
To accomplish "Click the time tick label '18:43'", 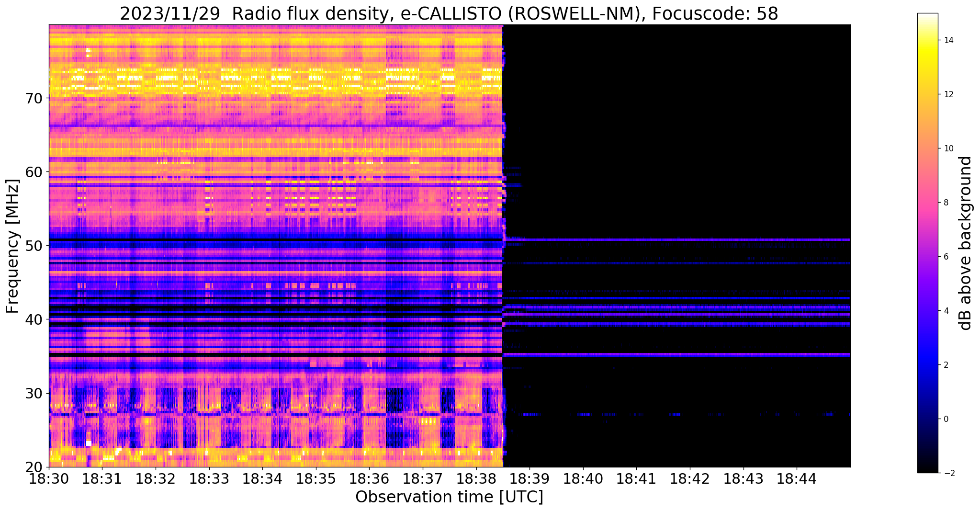I will click(743, 478).
